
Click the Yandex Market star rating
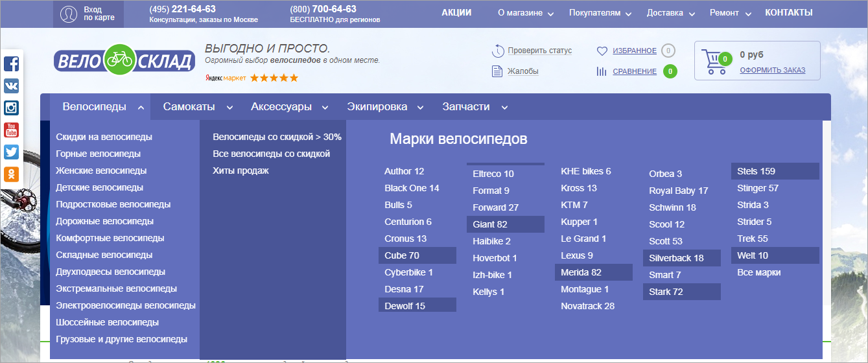tap(274, 78)
